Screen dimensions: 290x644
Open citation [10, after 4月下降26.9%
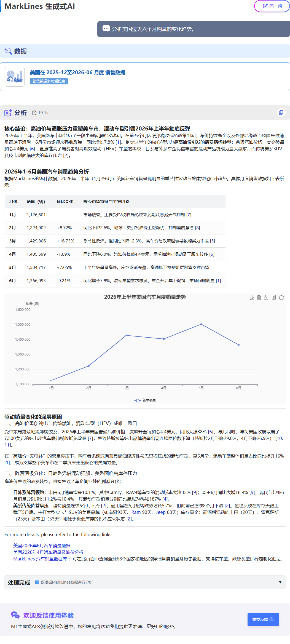click(x=279, y=438)
